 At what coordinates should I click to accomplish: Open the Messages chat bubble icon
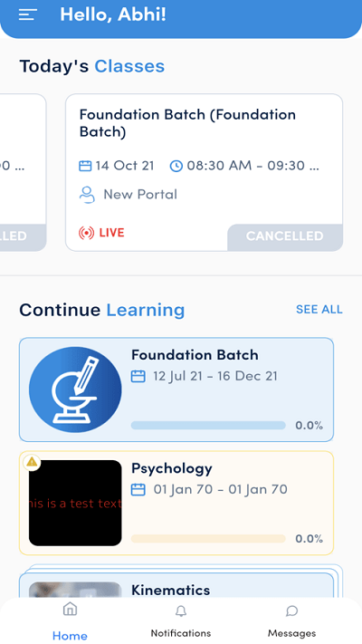[x=291, y=611]
